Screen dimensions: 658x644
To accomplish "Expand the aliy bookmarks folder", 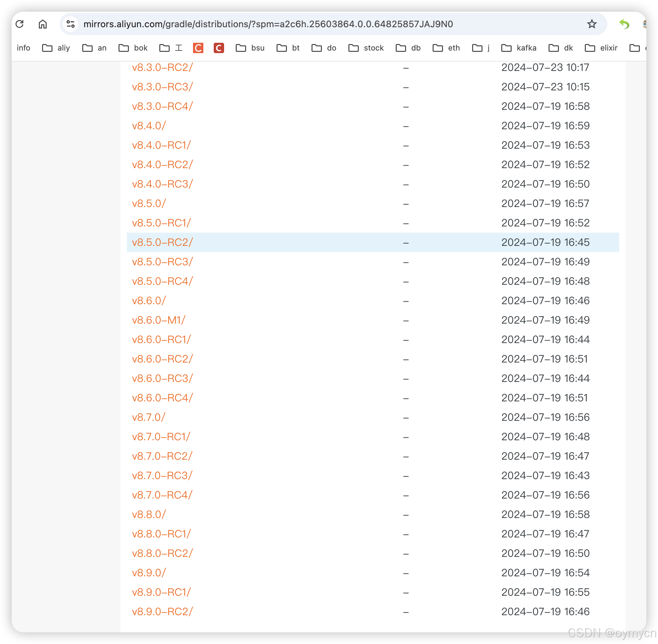I will coord(56,48).
